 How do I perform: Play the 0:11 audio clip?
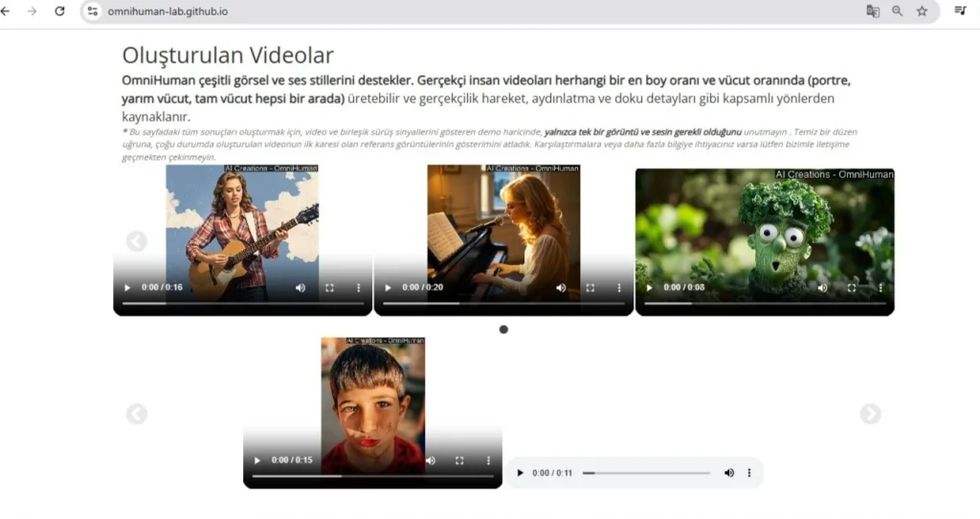[x=520, y=473]
